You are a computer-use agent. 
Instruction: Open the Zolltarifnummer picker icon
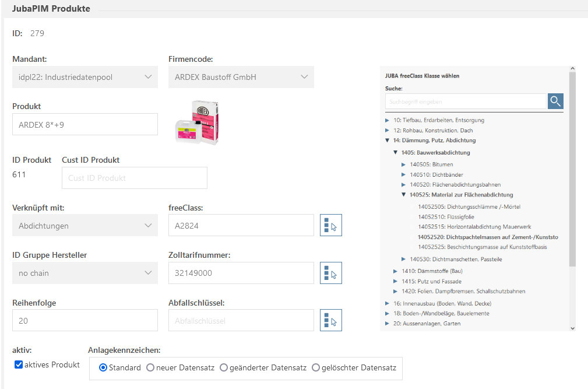point(331,273)
